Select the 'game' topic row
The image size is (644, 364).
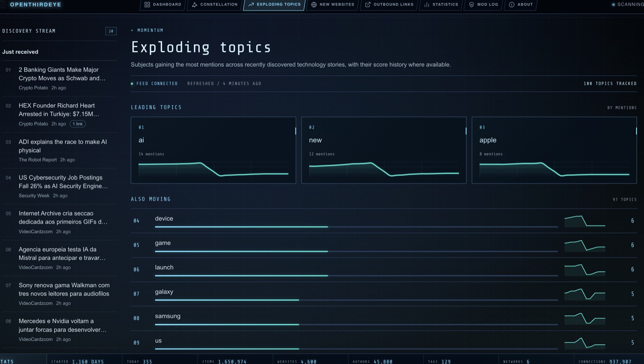tap(384, 245)
